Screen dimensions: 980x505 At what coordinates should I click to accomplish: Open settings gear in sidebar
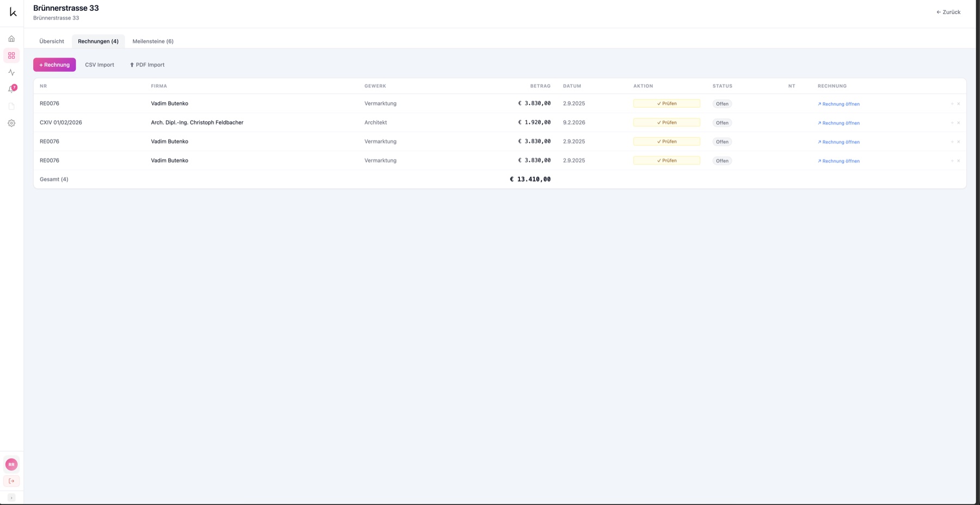(11, 123)
